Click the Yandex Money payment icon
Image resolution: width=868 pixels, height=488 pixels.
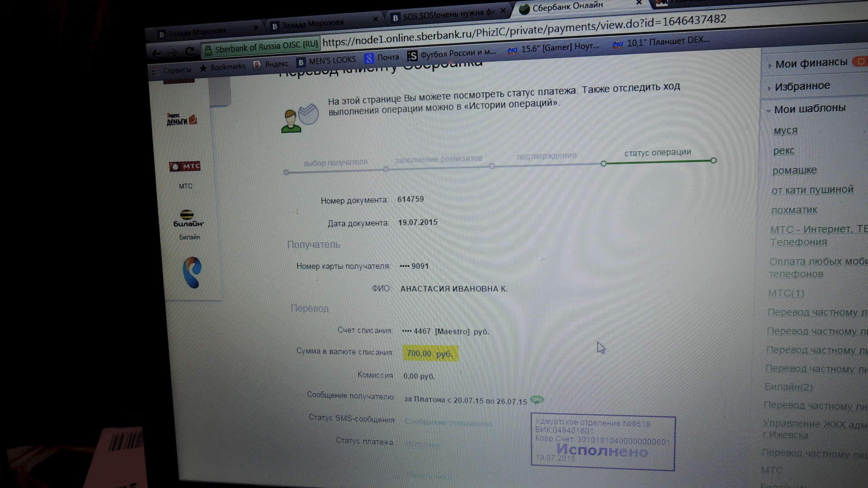[x=181, y=120]
